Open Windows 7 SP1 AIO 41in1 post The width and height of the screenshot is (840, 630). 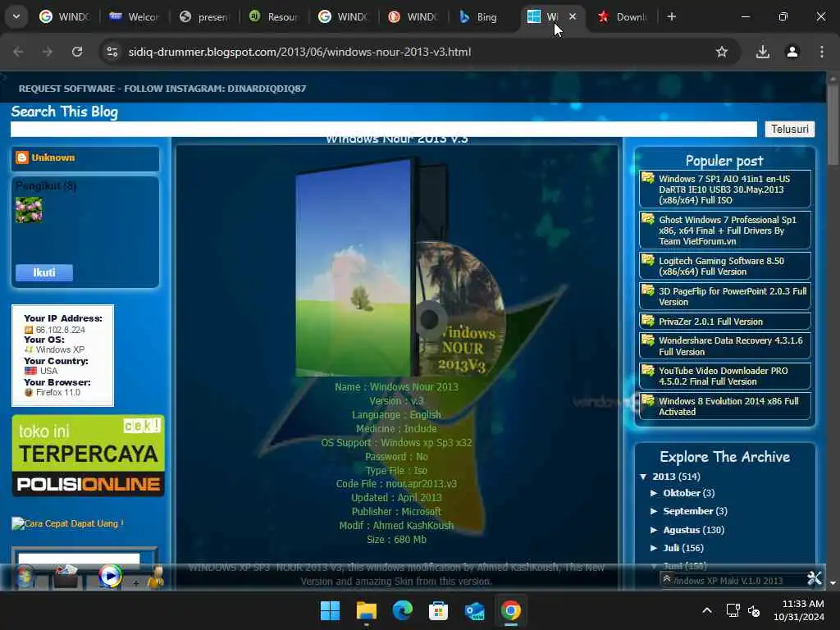[724, 189]
